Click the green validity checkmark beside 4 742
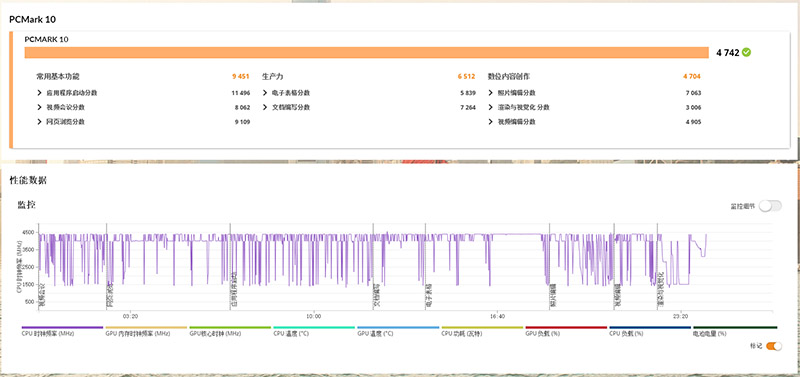 click(746, 52)
